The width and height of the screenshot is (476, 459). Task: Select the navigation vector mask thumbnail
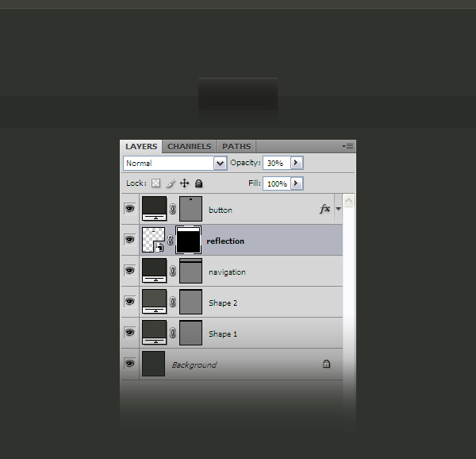[x=190, y=271]
